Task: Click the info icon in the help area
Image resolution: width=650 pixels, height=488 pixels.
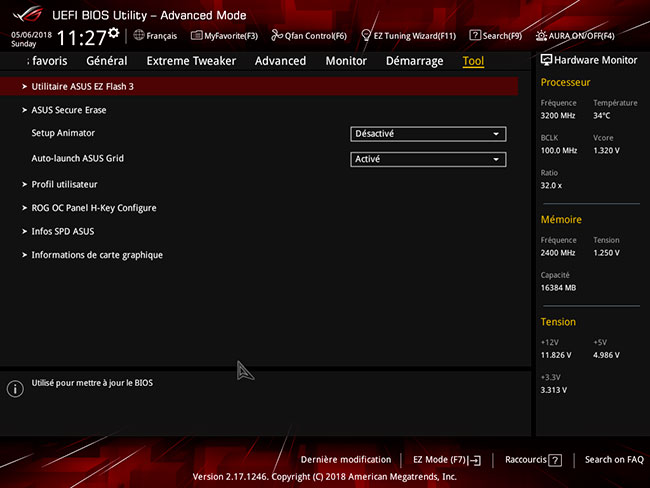Action: coord(15,388)
